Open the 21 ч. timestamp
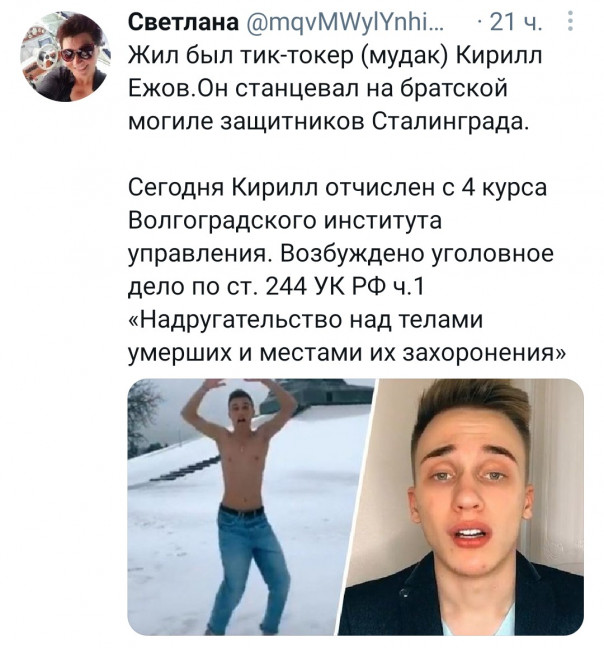This screenshot has height=648, width=604. [515, 22]
